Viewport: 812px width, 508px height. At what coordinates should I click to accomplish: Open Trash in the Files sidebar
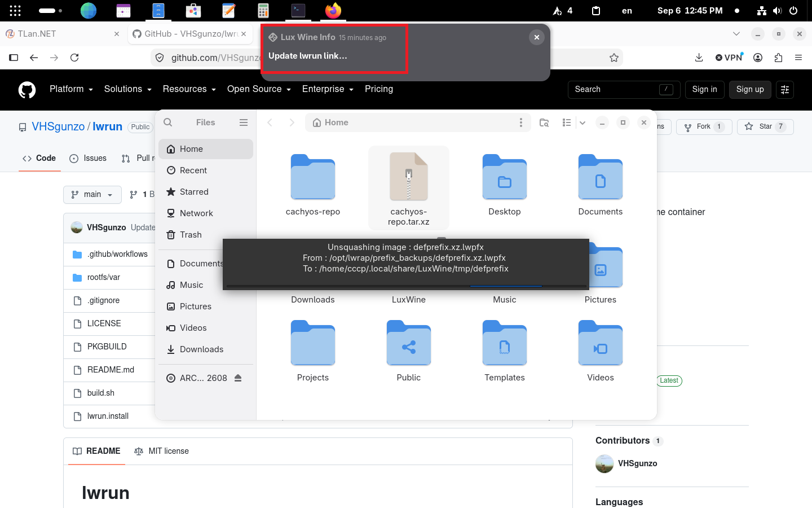(x=206, y=235)
